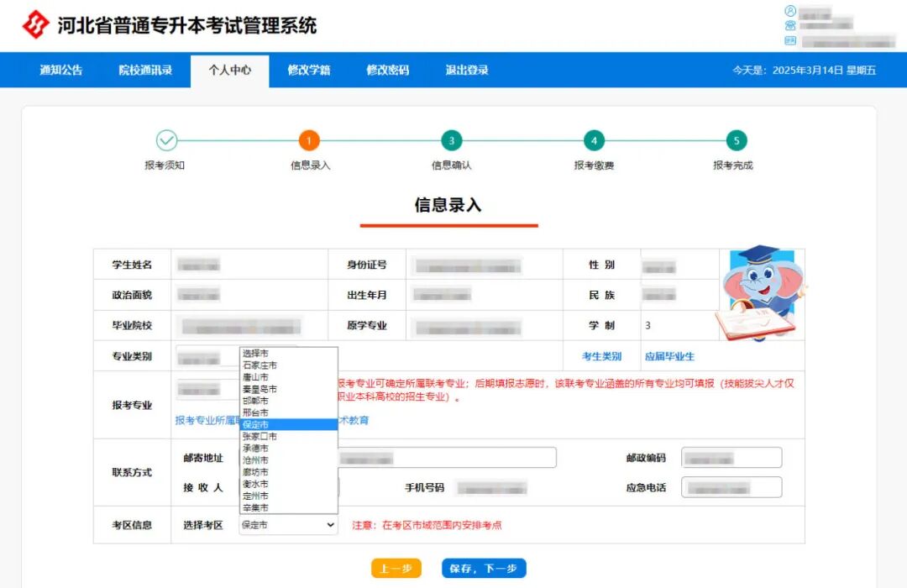The width and height of the screenshot is (907, 588).
Task: Click step 3 信息确认 circle
Action: [452, 141]
